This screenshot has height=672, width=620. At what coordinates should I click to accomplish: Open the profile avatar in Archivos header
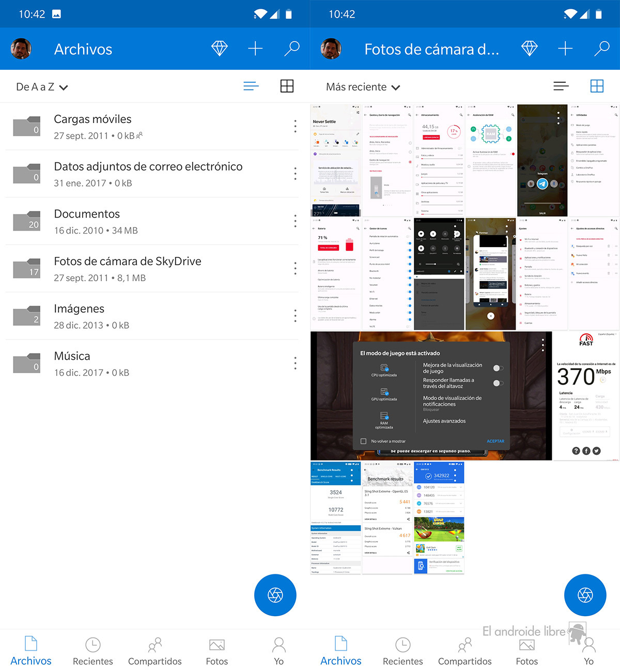pyautogui.click(x=21, y=49)
